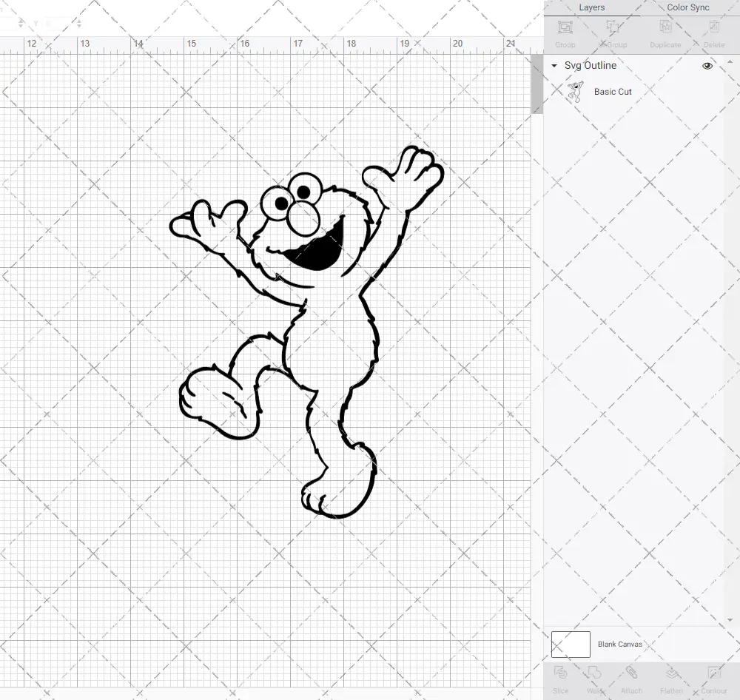Screen dimensions: 740x700
Task: Click the Blank Canvas entry
Action: [x=621, y=644]
